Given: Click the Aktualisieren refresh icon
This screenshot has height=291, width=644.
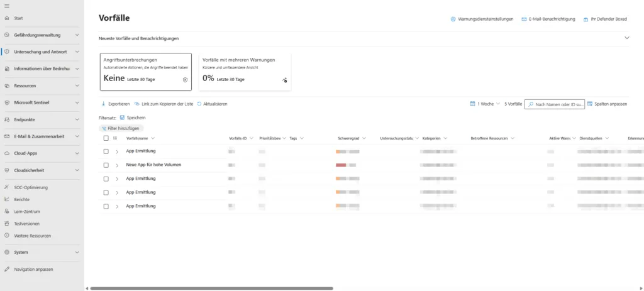Looking at the screenshot, I should pos(200,104).
